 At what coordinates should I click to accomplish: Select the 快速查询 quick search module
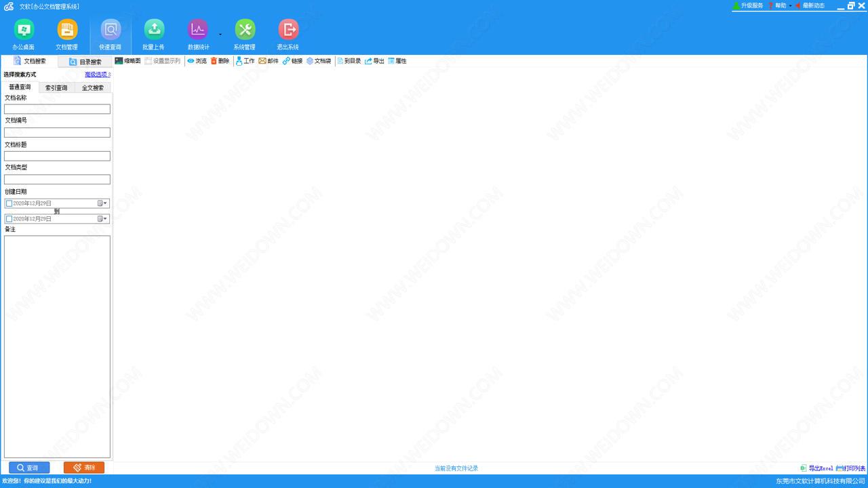pos(111,35)
